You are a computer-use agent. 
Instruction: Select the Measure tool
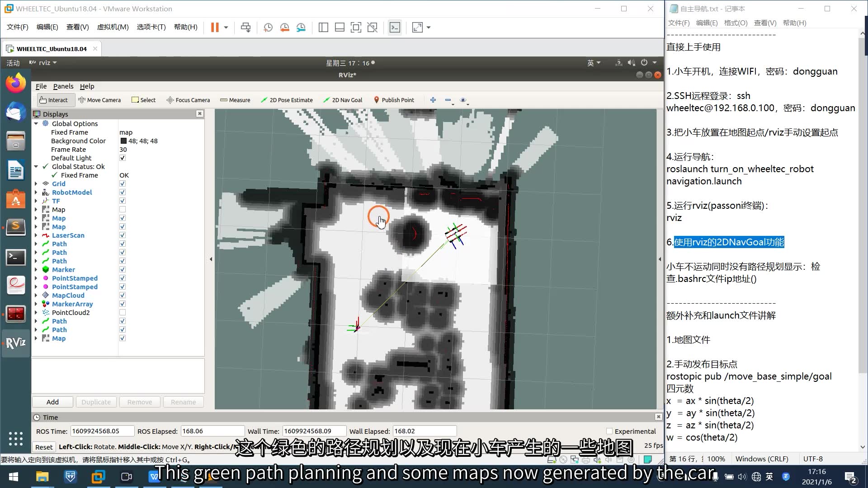coord(235,100)
